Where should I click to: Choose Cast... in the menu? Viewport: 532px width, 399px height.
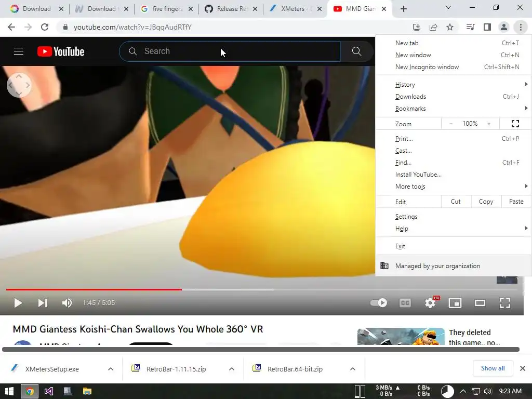[x=454, y=150]
